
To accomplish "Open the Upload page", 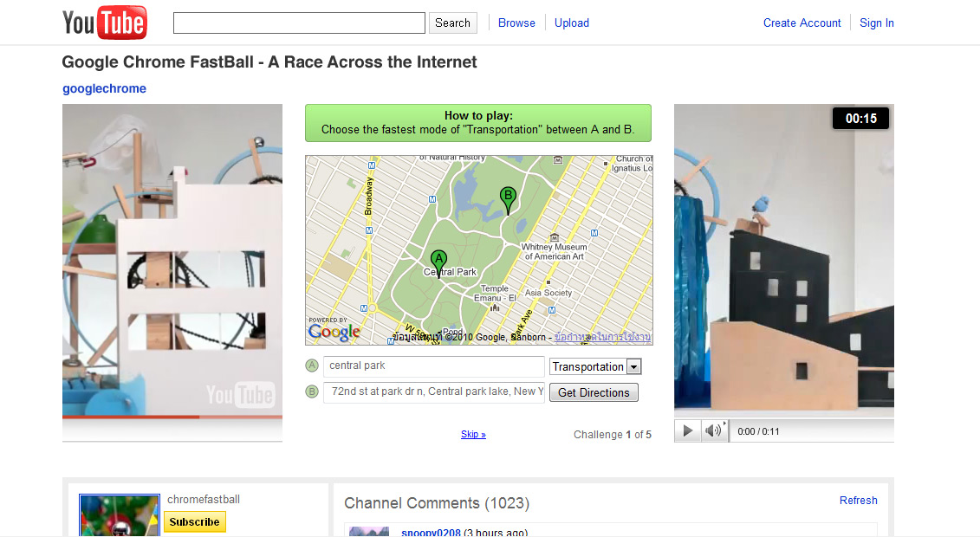I will click(571, 23).
